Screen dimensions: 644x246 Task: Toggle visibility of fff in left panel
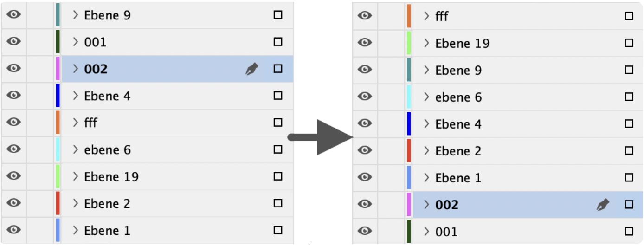(x=14, y=123)
